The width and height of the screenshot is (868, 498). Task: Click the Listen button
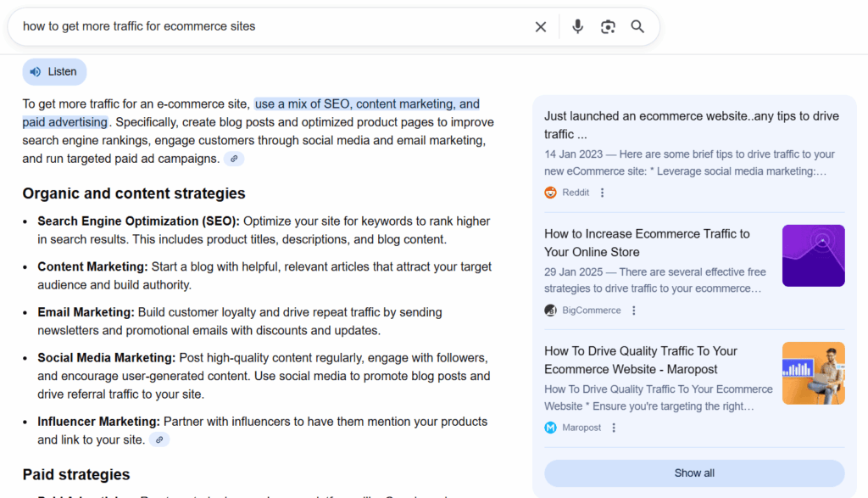pyautogui.click(x=54, y=71)
